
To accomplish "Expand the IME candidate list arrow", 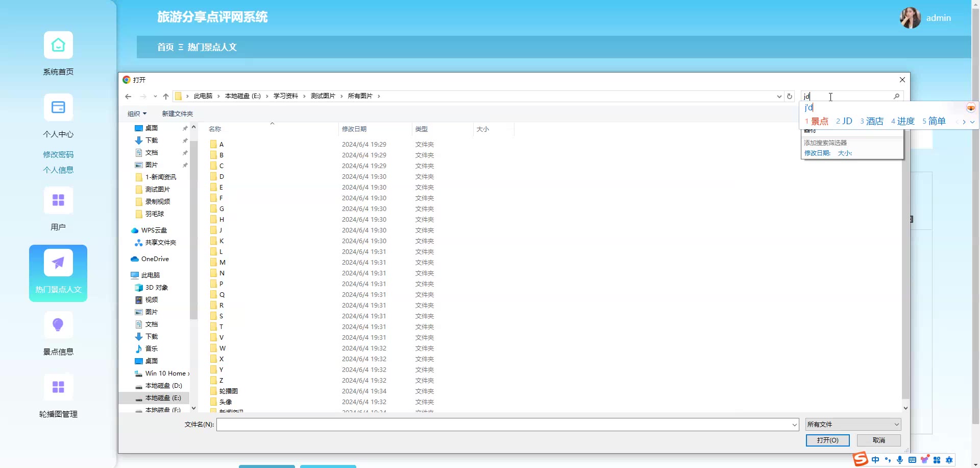I will tap(972, 122).
